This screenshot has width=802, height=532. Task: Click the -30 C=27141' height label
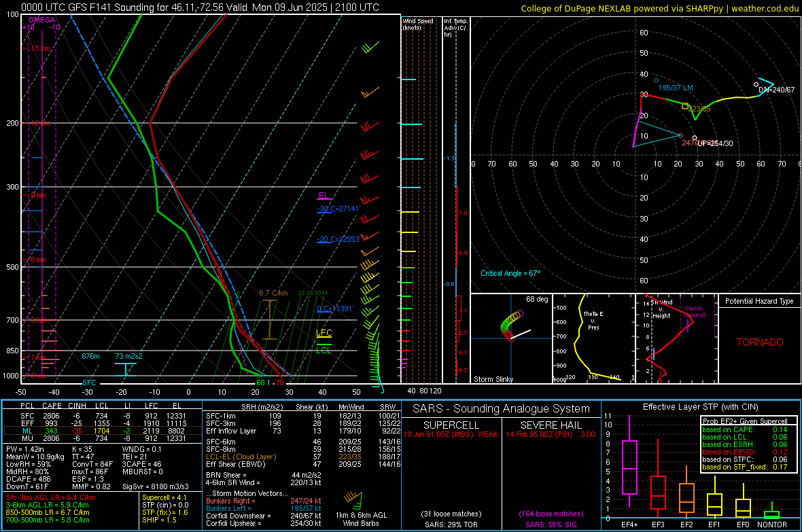[x=338, y=209]
